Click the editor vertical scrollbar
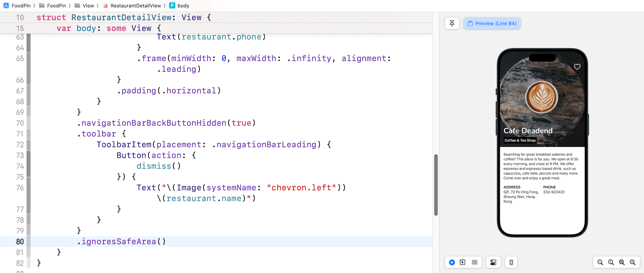Image resolution: width=644 pixels, height=273 pixels. pos(436,185)
